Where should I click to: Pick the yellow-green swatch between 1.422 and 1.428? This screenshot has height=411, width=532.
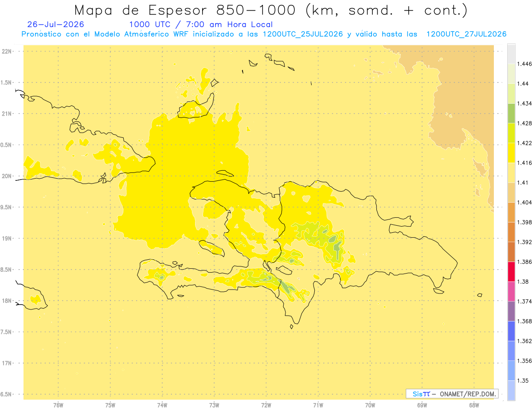click(x=511, y=133)
